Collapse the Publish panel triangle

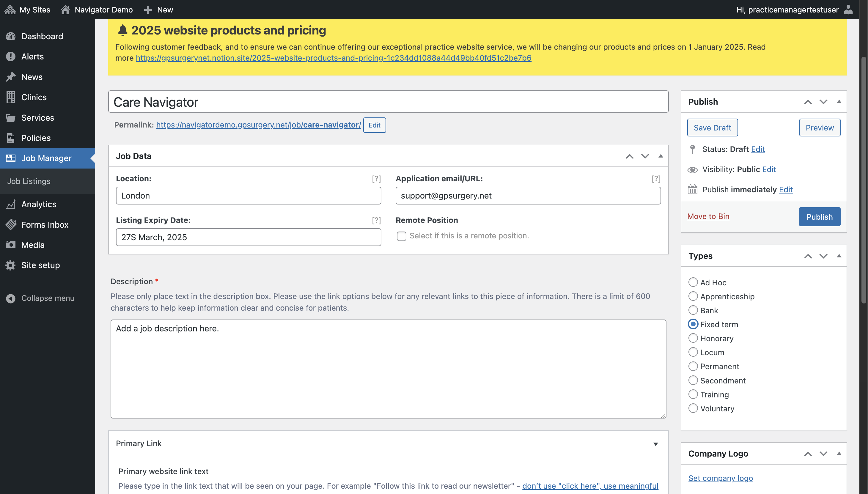pyautogui.click(x=839, y=101)
